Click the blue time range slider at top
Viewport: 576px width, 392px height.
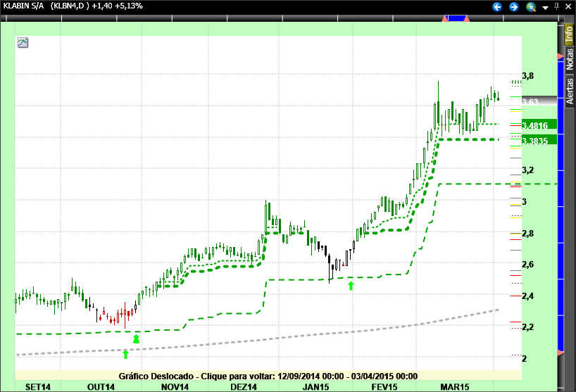coord(458,18)
